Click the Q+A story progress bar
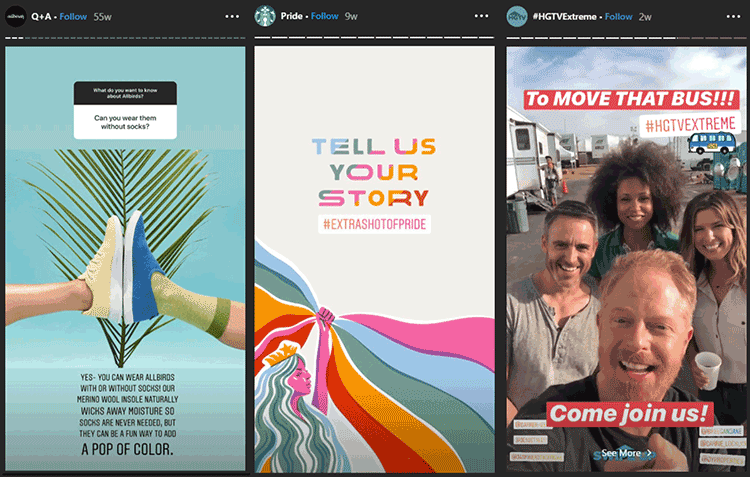The image size is (750, 477). [x=125, y=38]
